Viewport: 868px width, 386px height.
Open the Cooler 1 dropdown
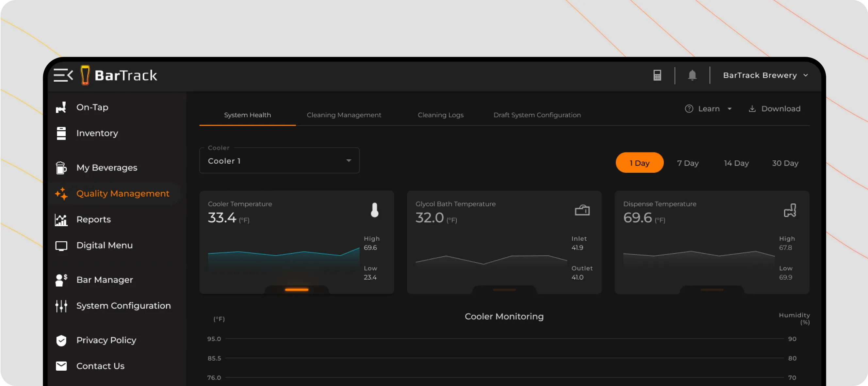(x=279, y=161)
